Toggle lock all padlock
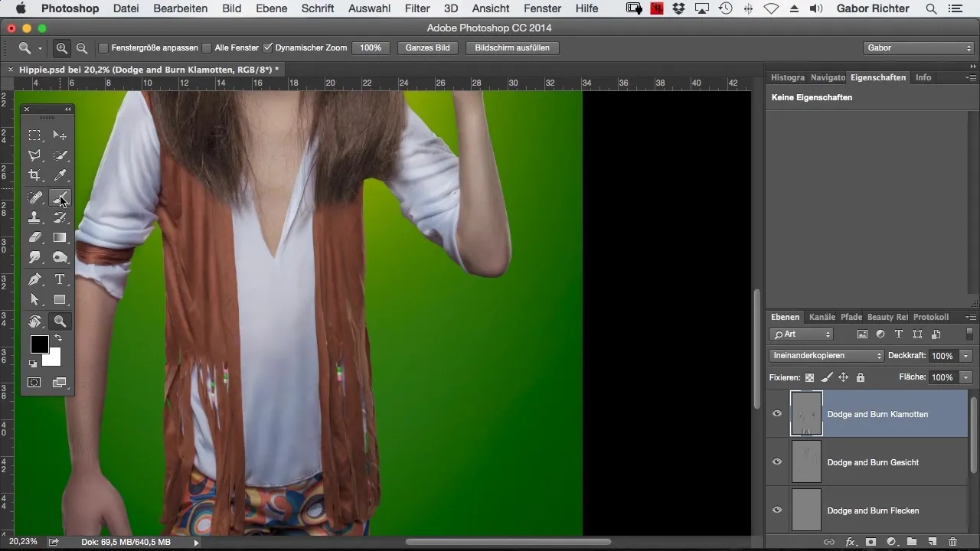 pyautogui.click(x=861, y=377)
